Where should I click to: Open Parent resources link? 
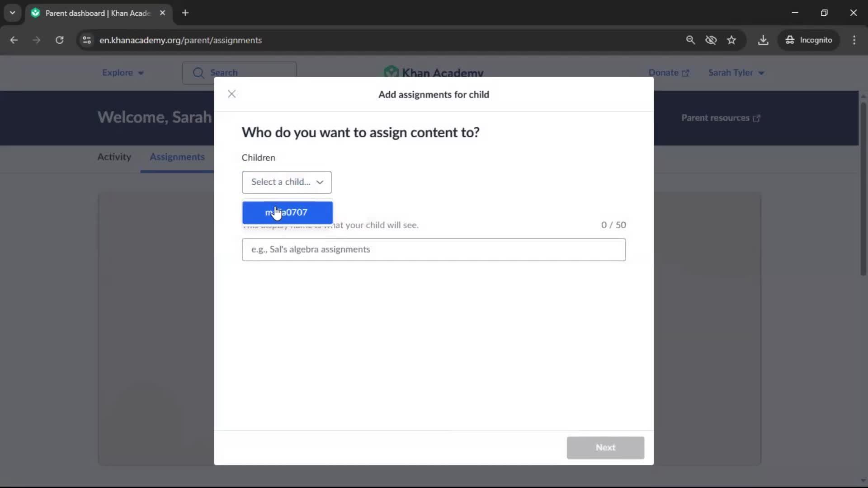(x=721, y=117)
